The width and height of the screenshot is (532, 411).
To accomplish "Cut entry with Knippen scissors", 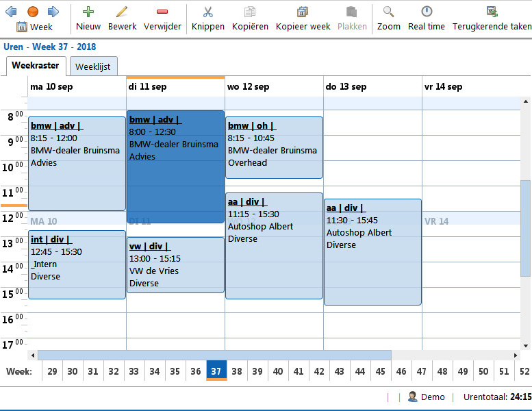I will tap(208, 18).
